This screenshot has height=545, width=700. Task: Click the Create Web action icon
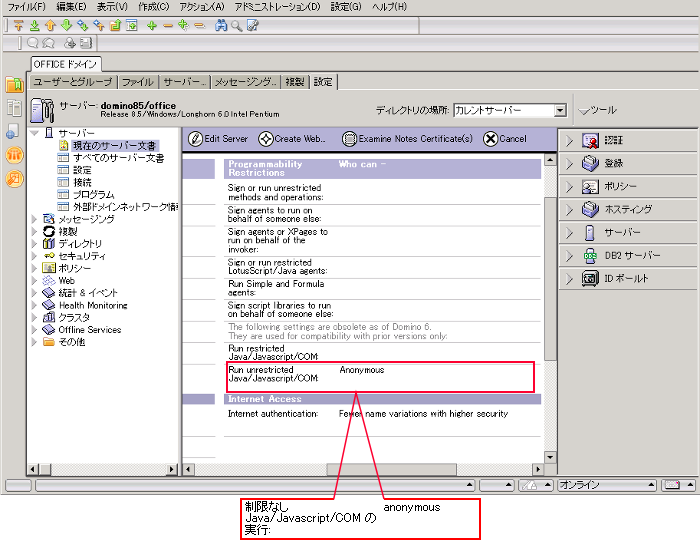(x=265, y=139)
